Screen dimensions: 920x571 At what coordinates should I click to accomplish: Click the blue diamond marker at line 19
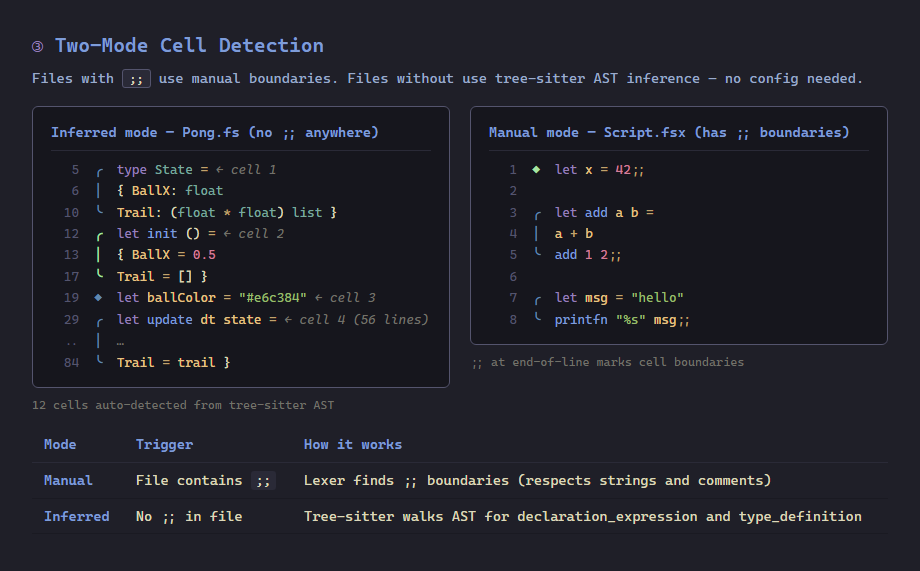click(x=98, y=298)
